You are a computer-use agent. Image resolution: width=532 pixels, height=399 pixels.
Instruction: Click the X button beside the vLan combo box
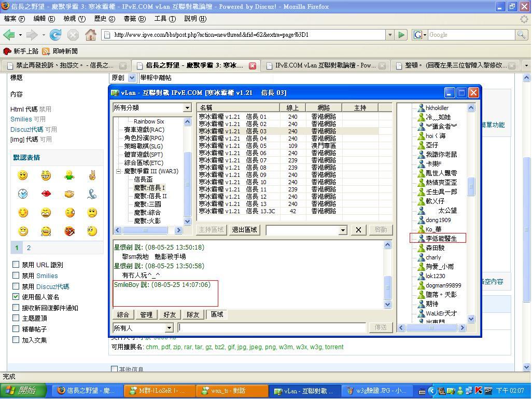(x=358, y=230)
